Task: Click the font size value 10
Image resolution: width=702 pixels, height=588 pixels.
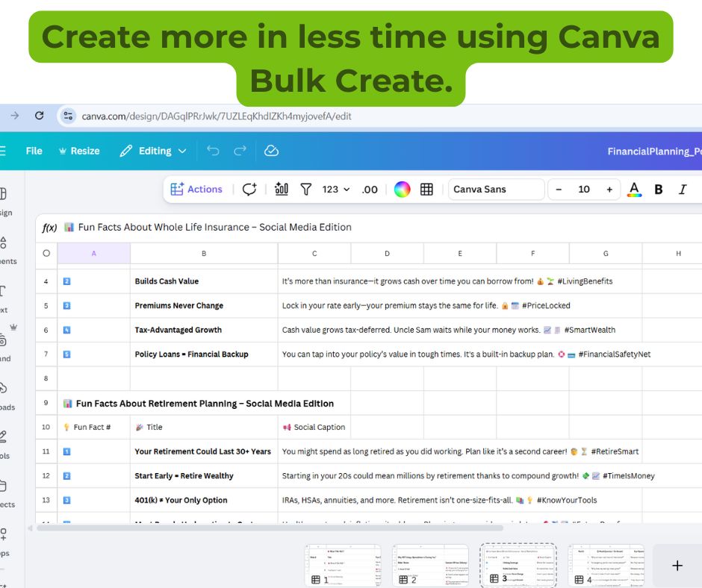Action: (x=584, y=190)
